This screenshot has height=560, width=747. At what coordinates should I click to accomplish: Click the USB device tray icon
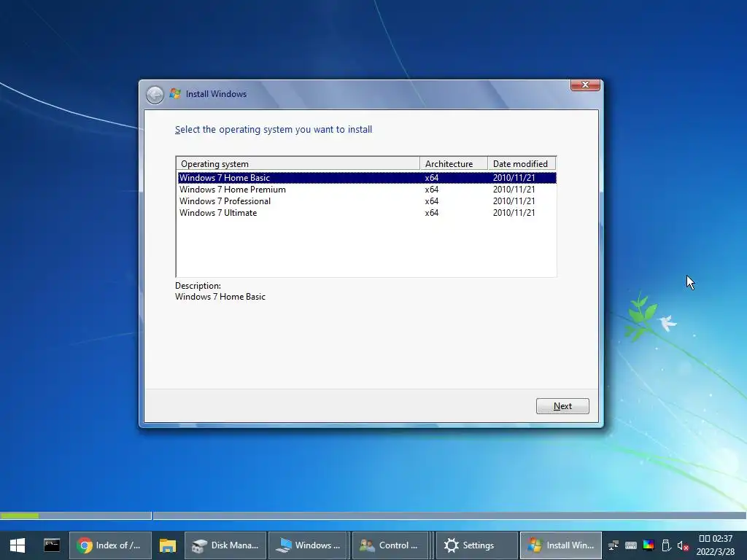click(x=666, y=545)
